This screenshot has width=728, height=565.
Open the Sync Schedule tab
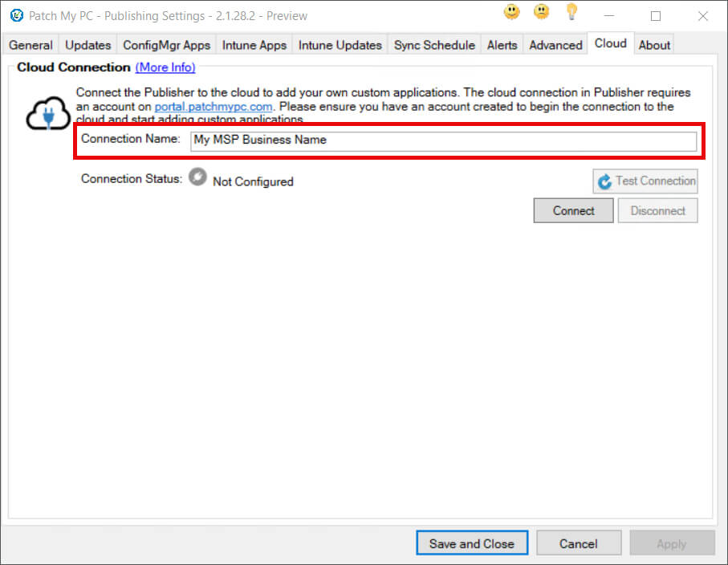[434, 45]
